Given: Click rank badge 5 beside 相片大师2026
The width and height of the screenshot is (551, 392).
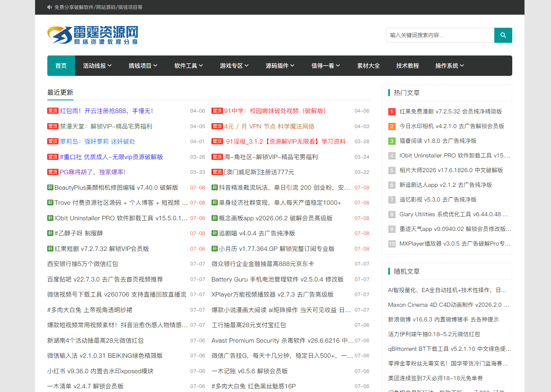Looking at the screenshot, I should coord(392,171).
